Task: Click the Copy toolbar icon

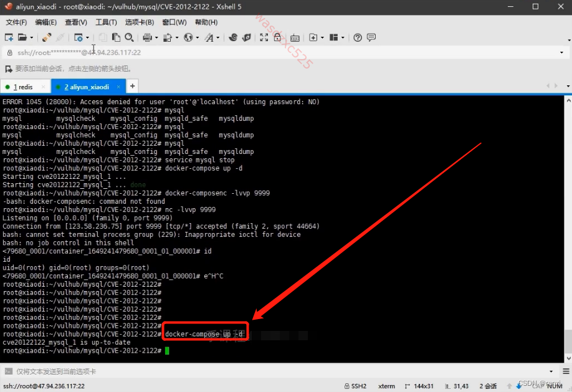Action: click(x=103, y=37)
